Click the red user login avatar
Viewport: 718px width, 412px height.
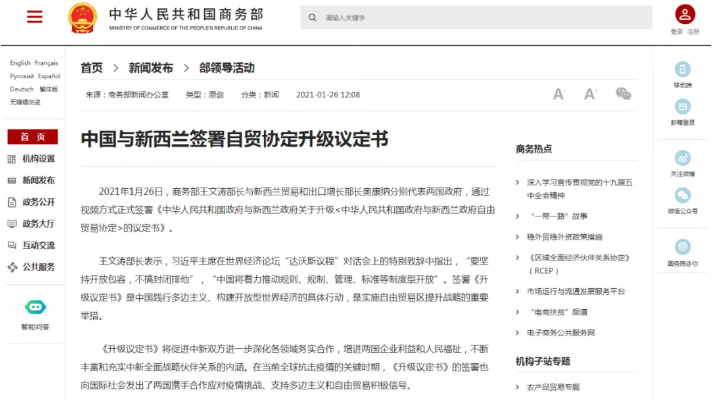point(684,14)
